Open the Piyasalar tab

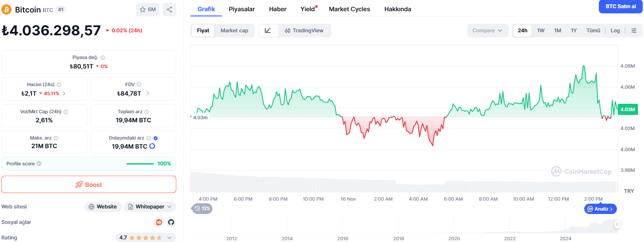[242, 9]
